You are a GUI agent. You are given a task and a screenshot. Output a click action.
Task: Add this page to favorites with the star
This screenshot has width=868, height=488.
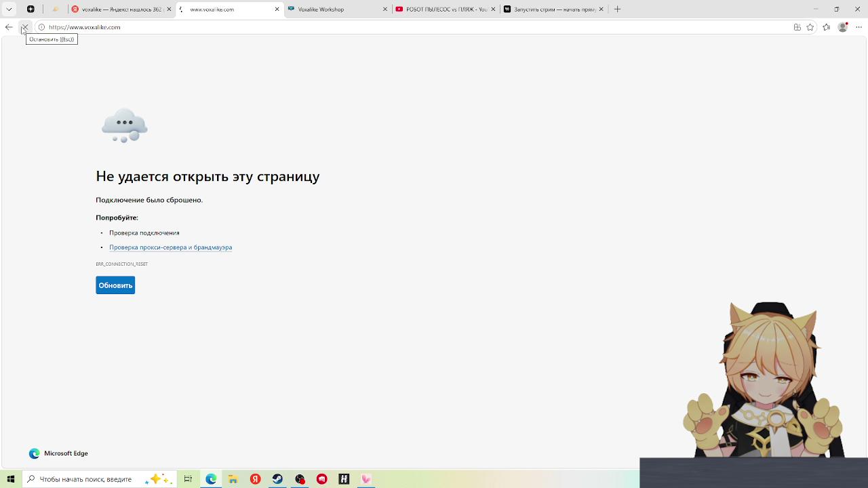coord(810,27)
